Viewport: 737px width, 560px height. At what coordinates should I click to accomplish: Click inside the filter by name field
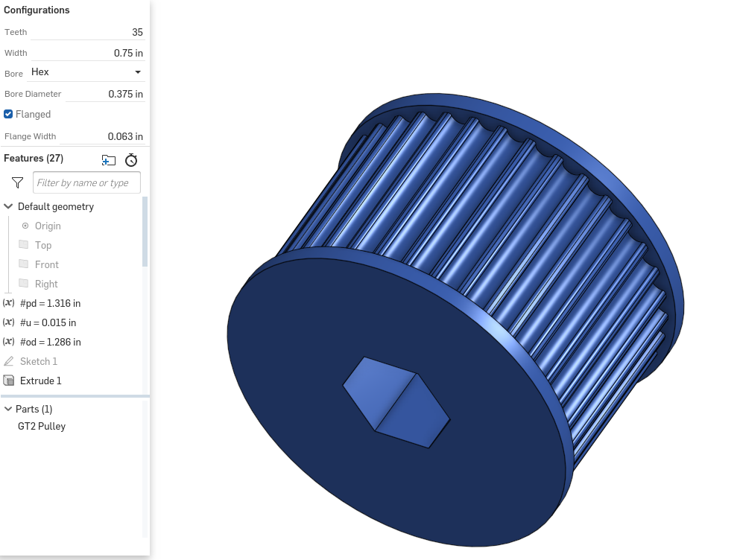(x=86, y=182)
